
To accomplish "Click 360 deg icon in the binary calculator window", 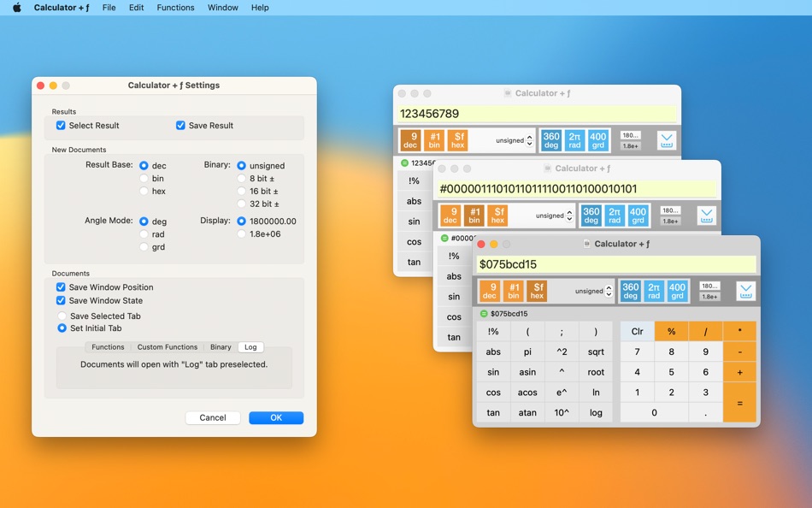I will pos(591,216).
